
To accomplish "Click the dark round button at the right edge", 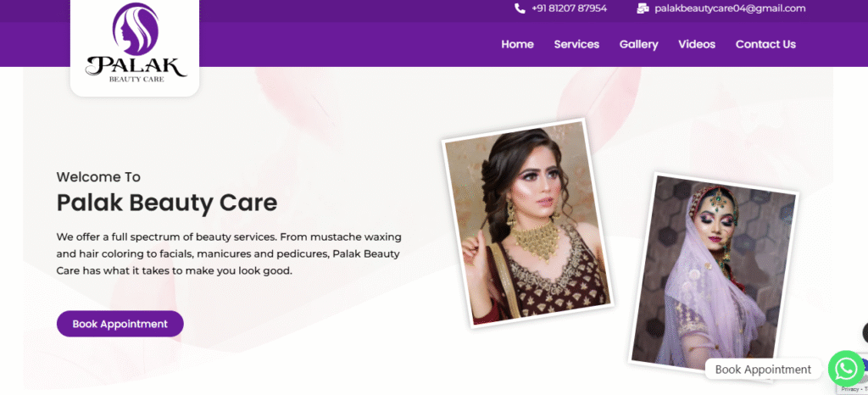I will coord(865,333).
